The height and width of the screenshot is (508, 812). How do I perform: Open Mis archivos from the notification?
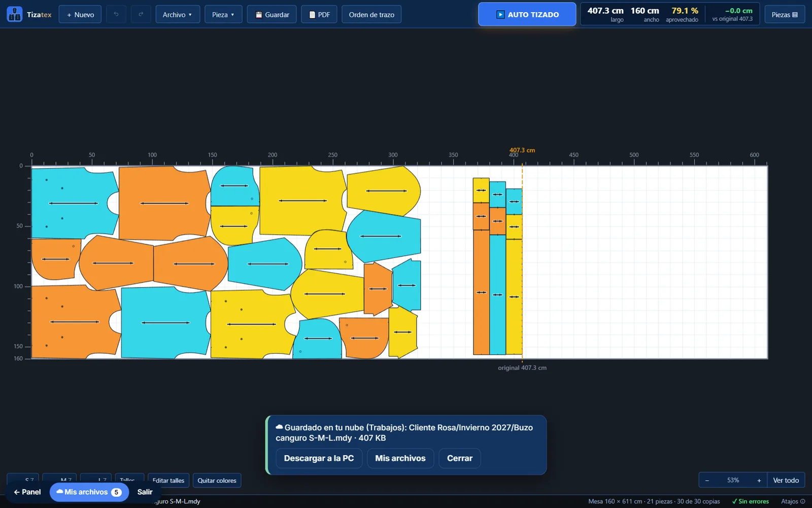400,458
